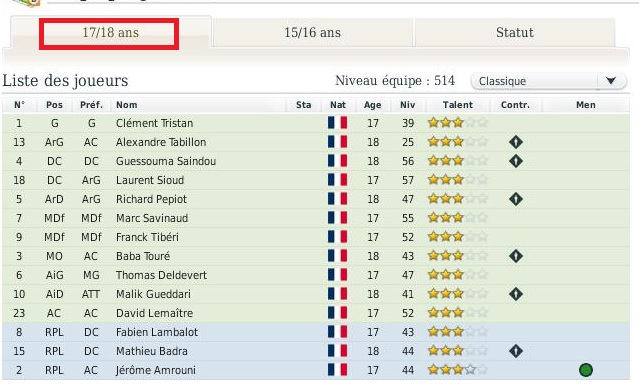Sort by the Préf. column header
Image resolution: width=639 pixels, height=388 pixels.
[x=91, y=105]
